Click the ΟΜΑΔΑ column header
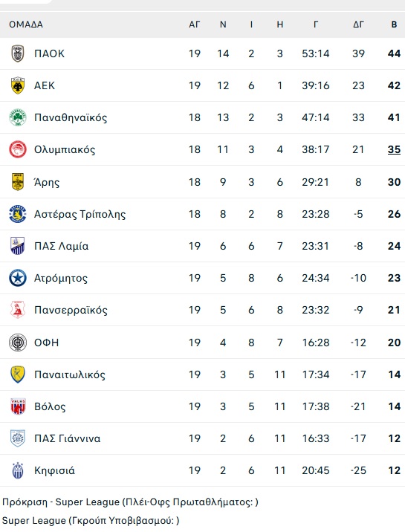This screenshot has height=532, width=405. point(26,25)
